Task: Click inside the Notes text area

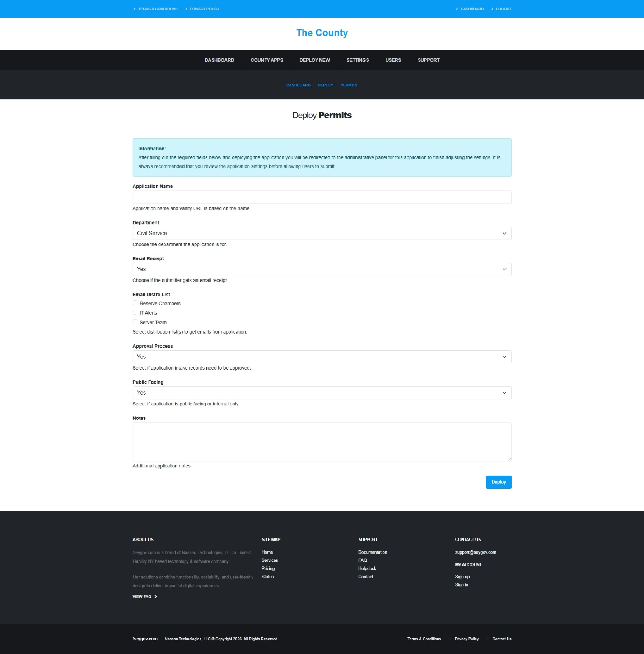Action: pos(322,442)
